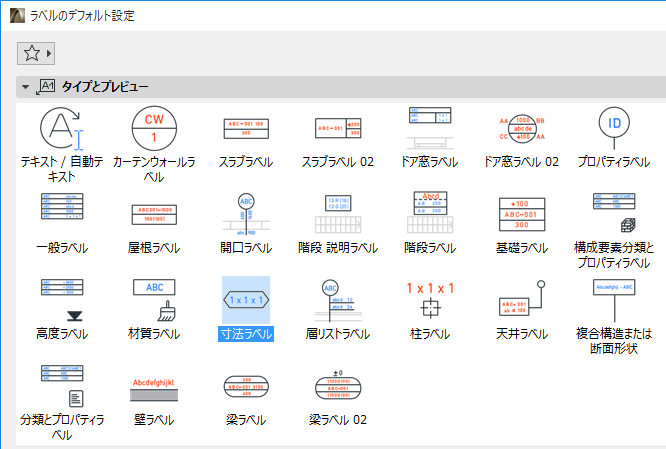This screenshot has width=666, height=449.
Task: Choose the ドア窓ラベル 02 icon
Action: pyautogui.click(x=522, y=130)
